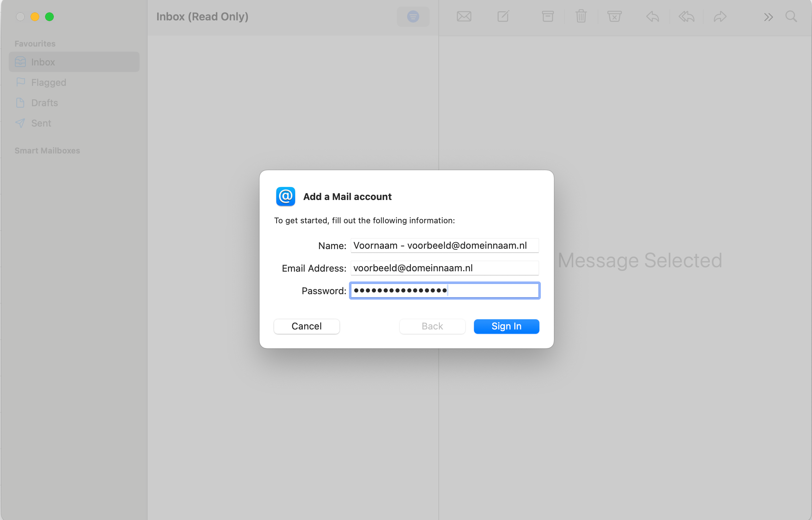The height and width of the screenshot is (520, 812).
Task: Click the compose new message icon
Action: coord(503,17)
